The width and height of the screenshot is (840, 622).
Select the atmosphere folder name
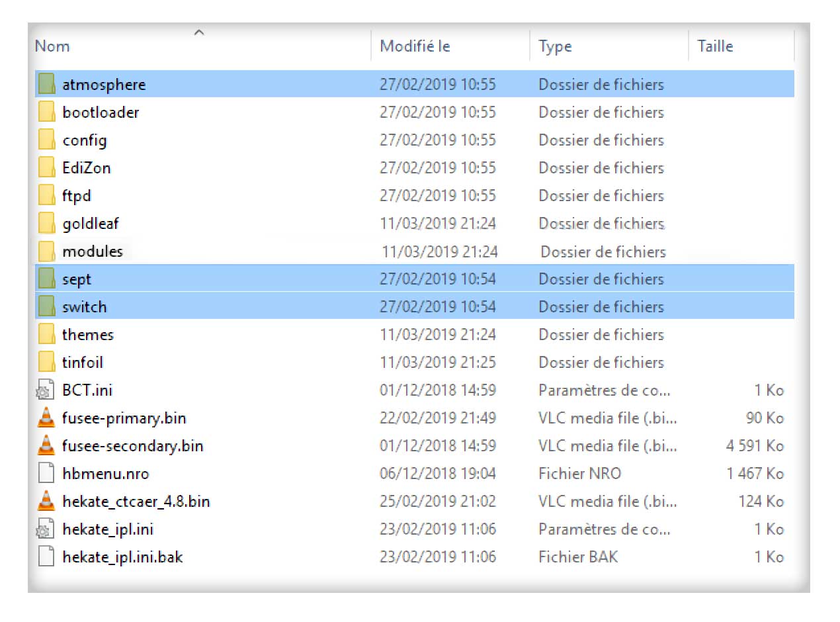pos(104,85)
